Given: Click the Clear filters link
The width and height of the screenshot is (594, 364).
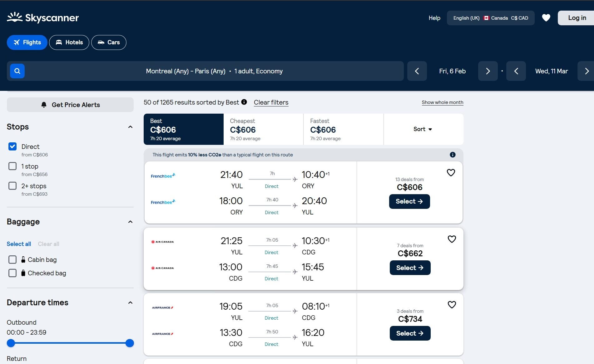Looking at the screenshot, I should pos(271,102).
